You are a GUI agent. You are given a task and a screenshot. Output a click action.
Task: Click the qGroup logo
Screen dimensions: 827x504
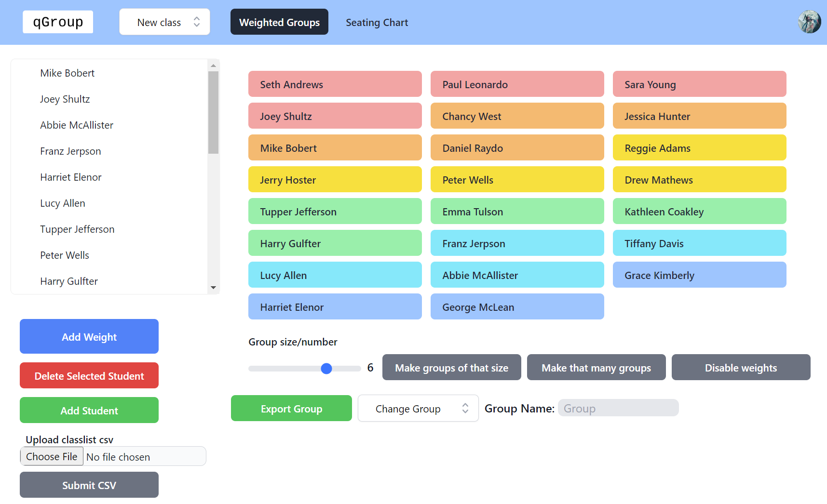click(x=58, y=22)
